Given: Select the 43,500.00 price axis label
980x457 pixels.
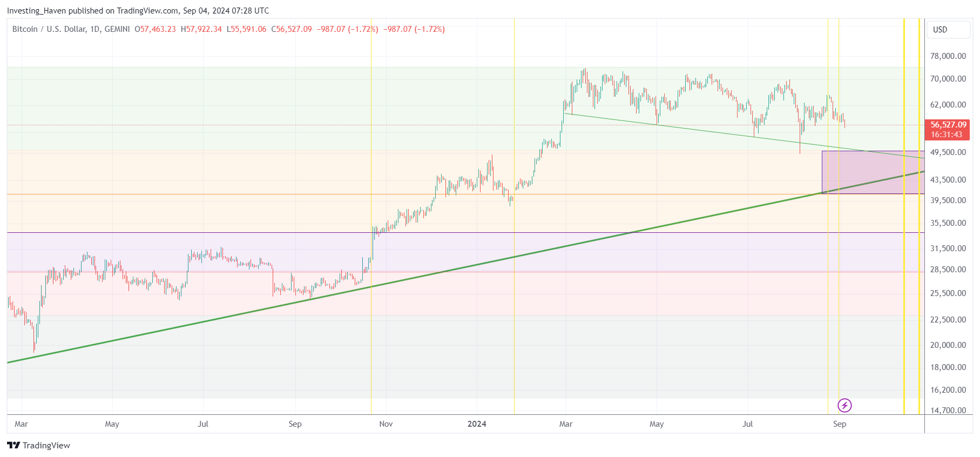Looking at the screenshot, I should coord(948,180).
